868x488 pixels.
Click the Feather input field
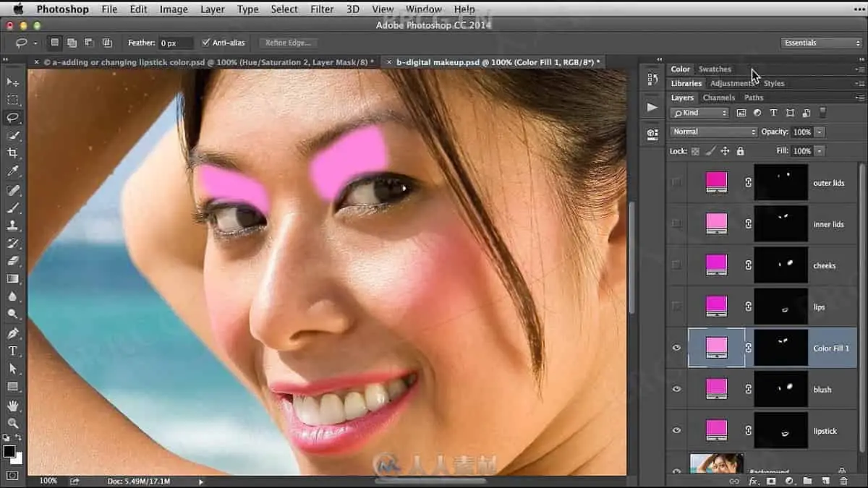coord(176,43)
